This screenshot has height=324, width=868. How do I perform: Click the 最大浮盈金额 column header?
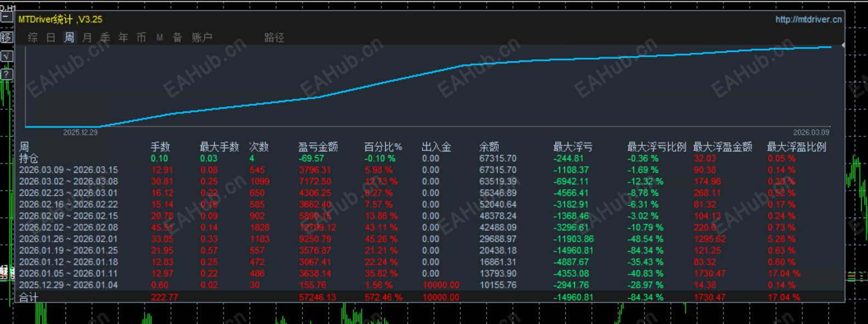coord(722,146)
